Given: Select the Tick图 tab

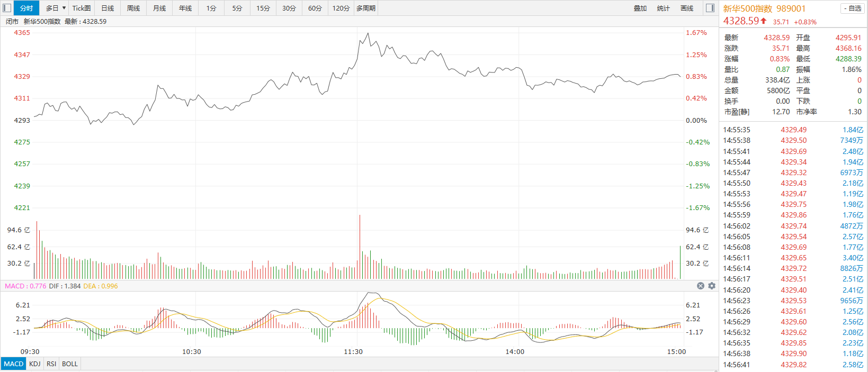Looking at the screenshot, I should coord(82,8).
